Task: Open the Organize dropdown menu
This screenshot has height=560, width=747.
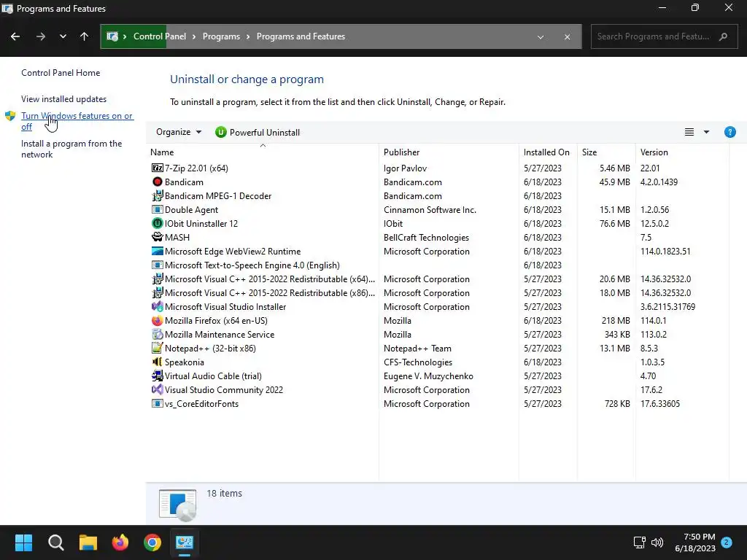Action: click(179, 132)
